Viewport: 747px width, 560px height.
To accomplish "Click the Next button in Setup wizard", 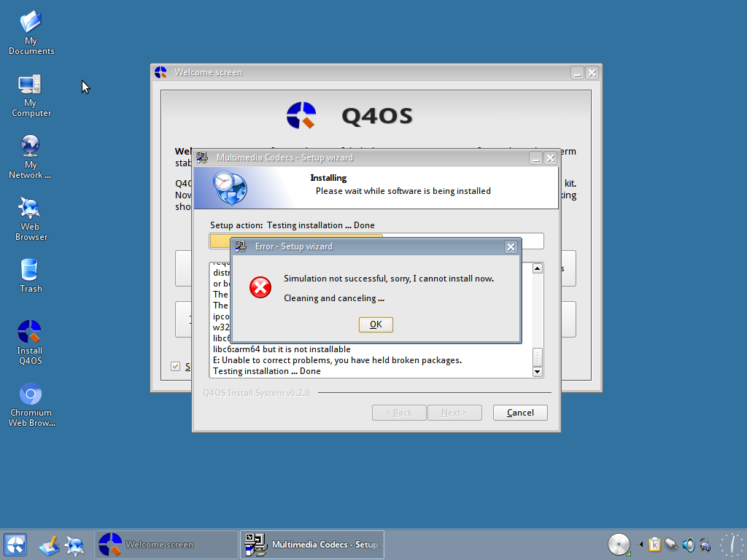I will pos(454,413).
